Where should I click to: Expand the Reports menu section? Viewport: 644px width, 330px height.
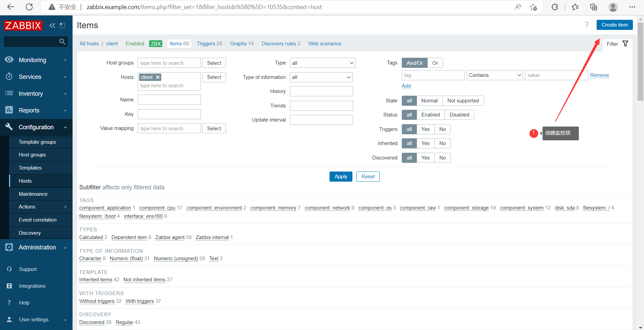pos(65,110)
